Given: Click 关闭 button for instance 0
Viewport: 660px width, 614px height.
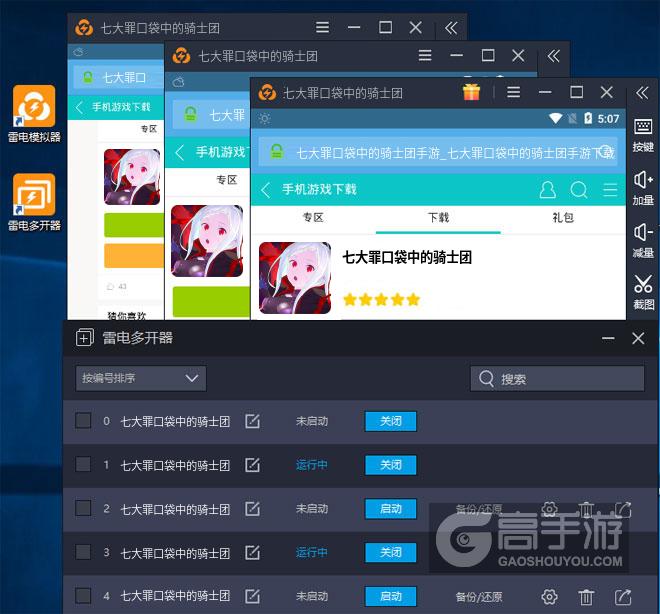Looking at the screenshot, I should tap(391, 421).
